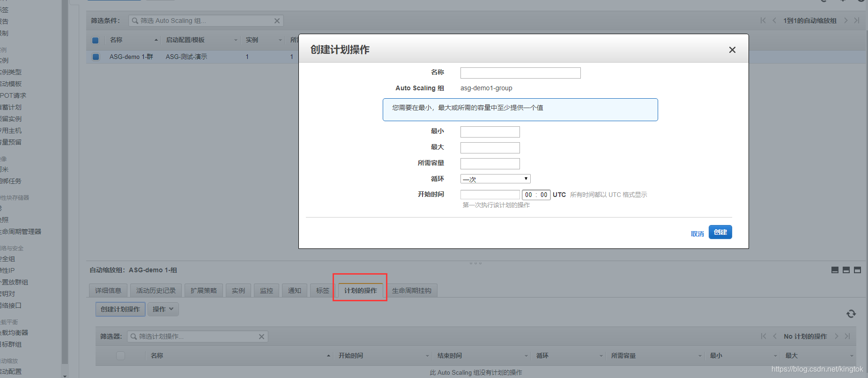Minimize details pane with first layout icon
This screenshot has height=378, width=868.
(x=835, y=270)
